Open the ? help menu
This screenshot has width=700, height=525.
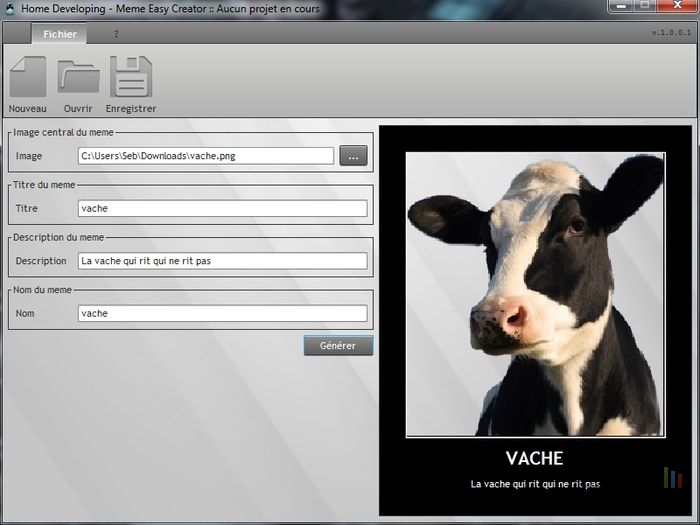(x=116, y=34)
